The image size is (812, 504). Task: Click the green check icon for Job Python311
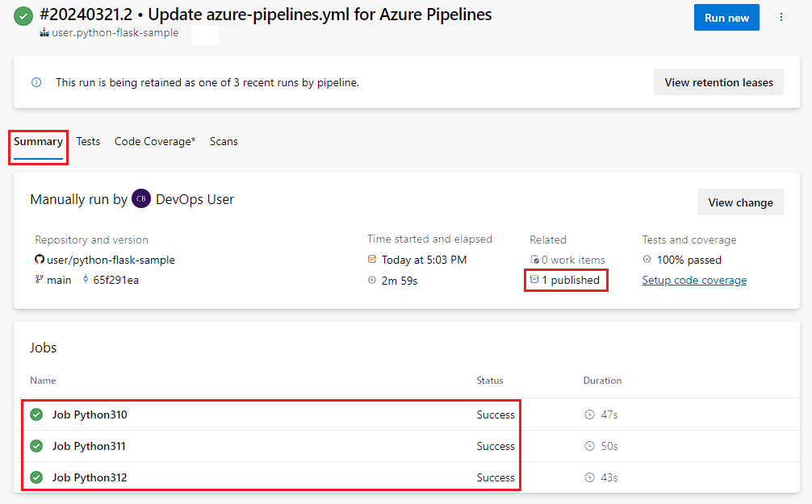(x=36, y=446)
